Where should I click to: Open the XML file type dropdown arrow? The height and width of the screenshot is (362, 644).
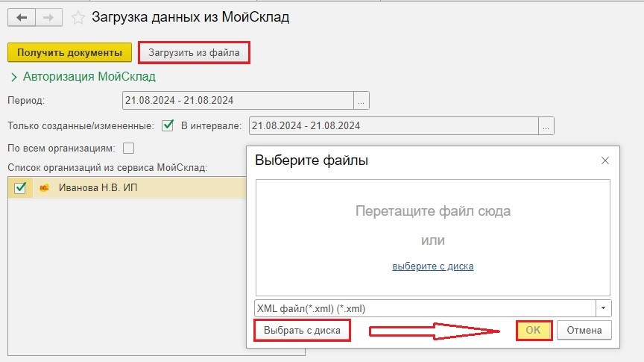603,308
